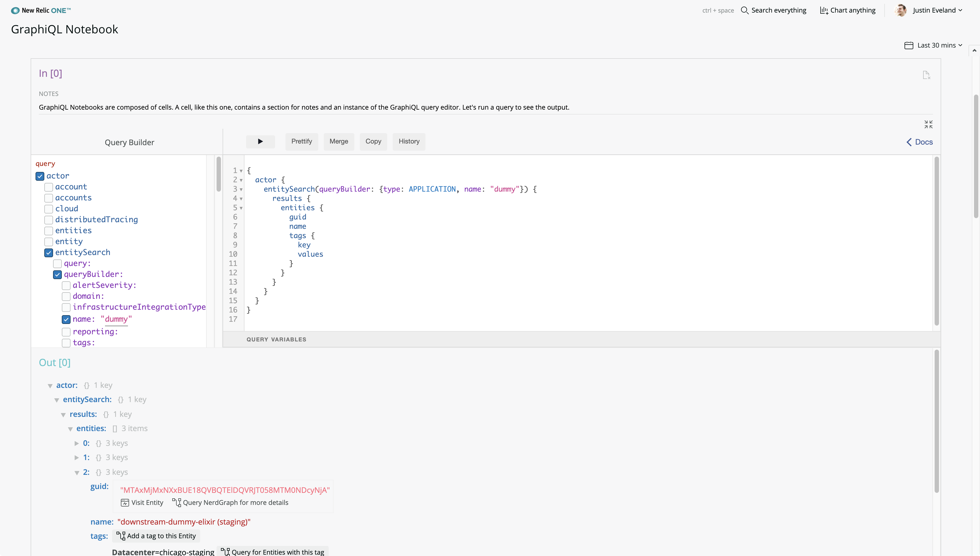
Task: Open the Last 30 mins time picker
Action: pos(940,45)
